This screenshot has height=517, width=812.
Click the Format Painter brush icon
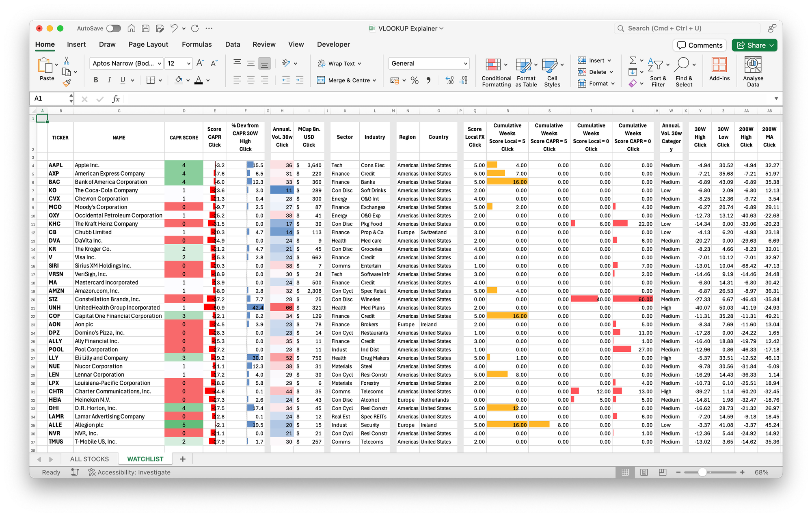pos(67,83)
